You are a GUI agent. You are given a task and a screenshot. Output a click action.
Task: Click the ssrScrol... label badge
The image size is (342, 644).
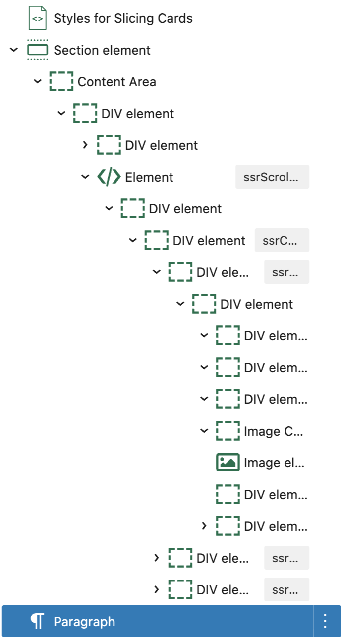click(272, 177)
